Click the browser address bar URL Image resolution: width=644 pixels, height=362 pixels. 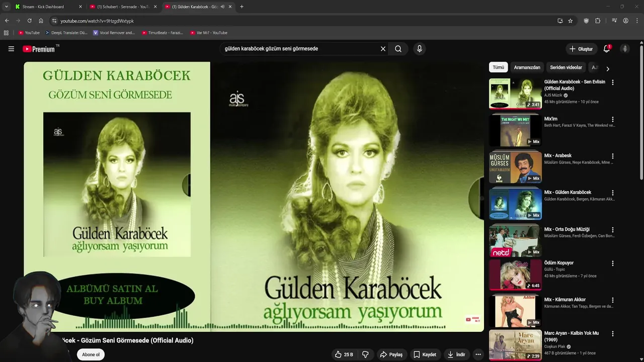coord(97,21)
